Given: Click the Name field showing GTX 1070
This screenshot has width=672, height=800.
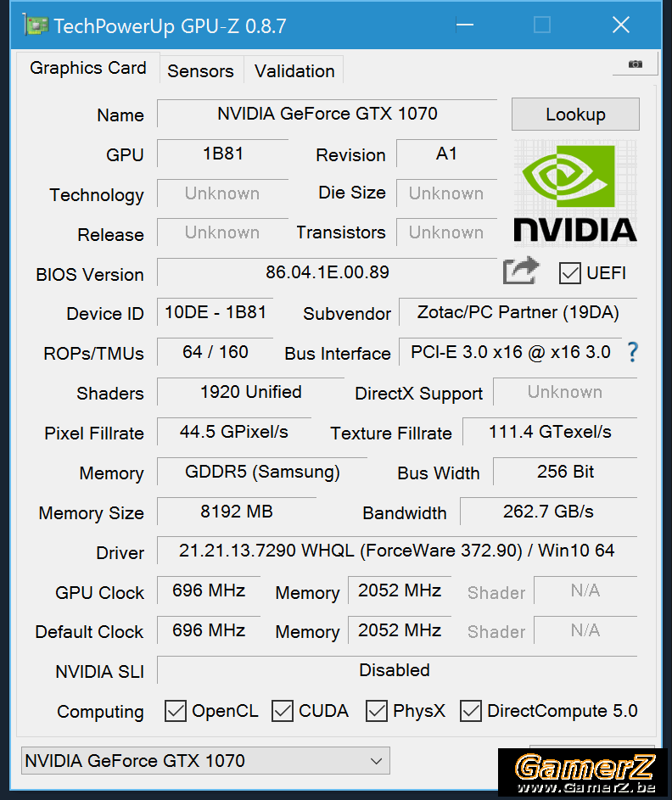Looking at the screenshot, I should pyautogui.click(x=327, y=114).
